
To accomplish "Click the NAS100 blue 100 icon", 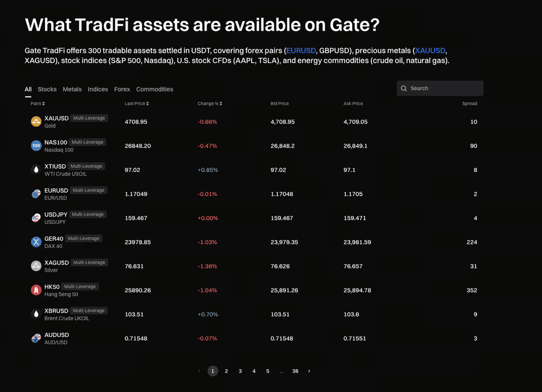I will 36,146.
